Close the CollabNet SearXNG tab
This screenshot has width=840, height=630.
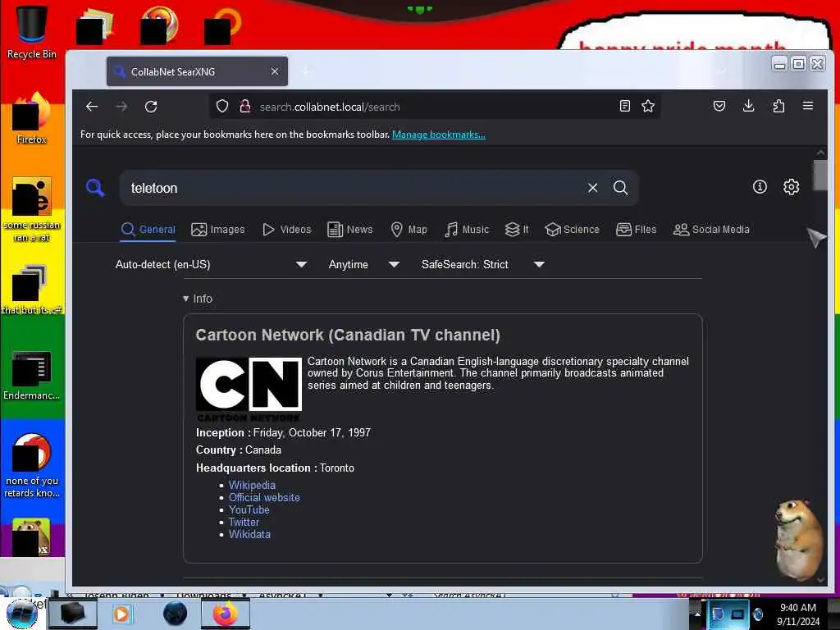[x=274, y=71]
